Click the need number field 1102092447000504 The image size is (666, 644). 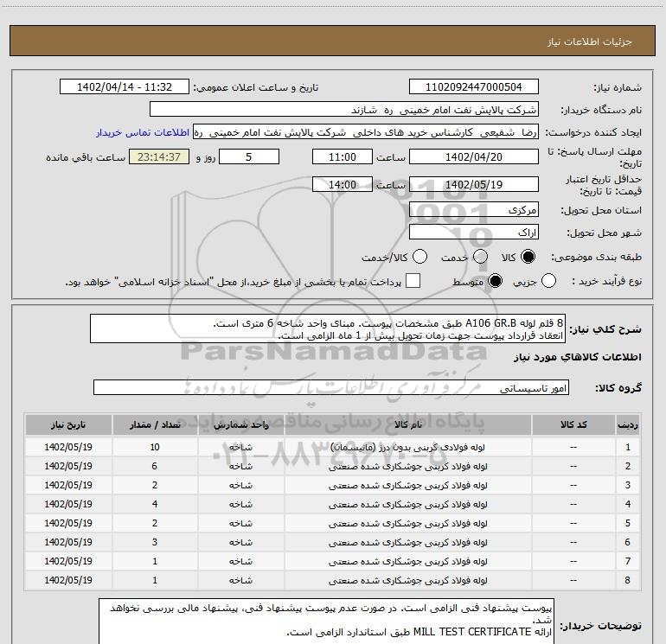[474, 87]
